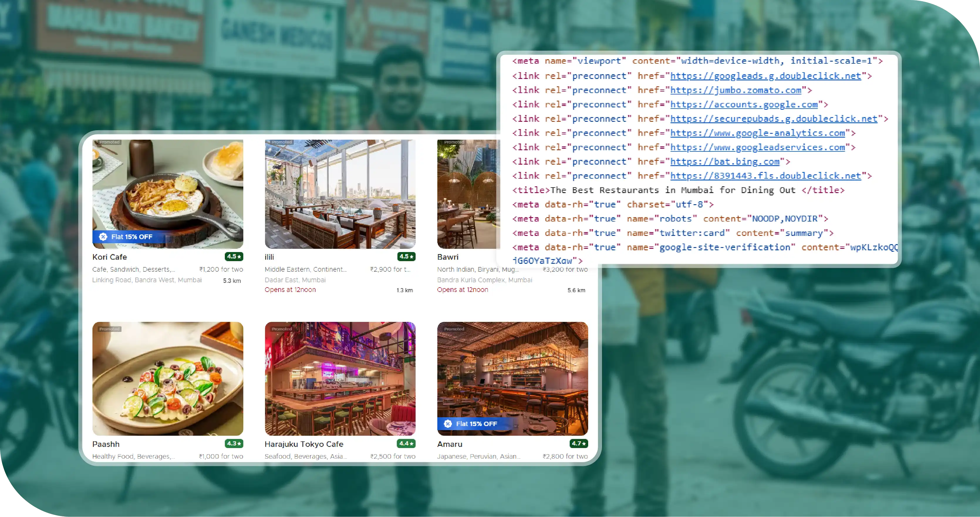Open the www.googleadservices.com link
The image size is (980, 517).
click(x=758, y=148)
